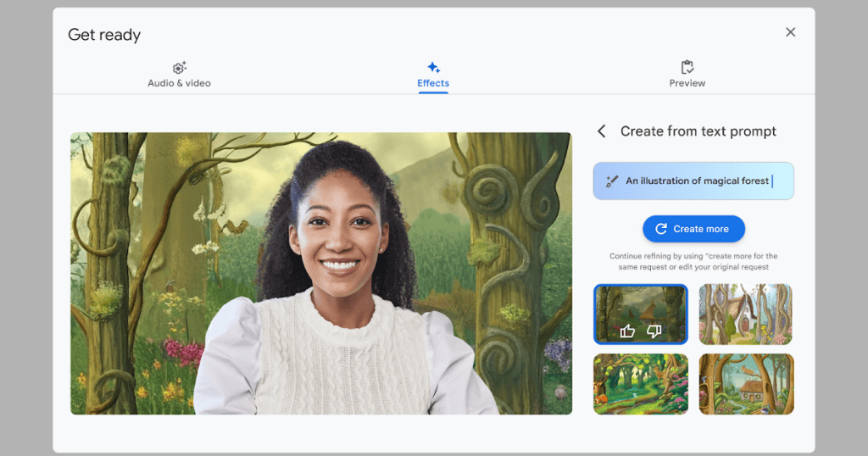
Task: Click the 'Continue refining' helper text
Action: (x=693, y=261)
